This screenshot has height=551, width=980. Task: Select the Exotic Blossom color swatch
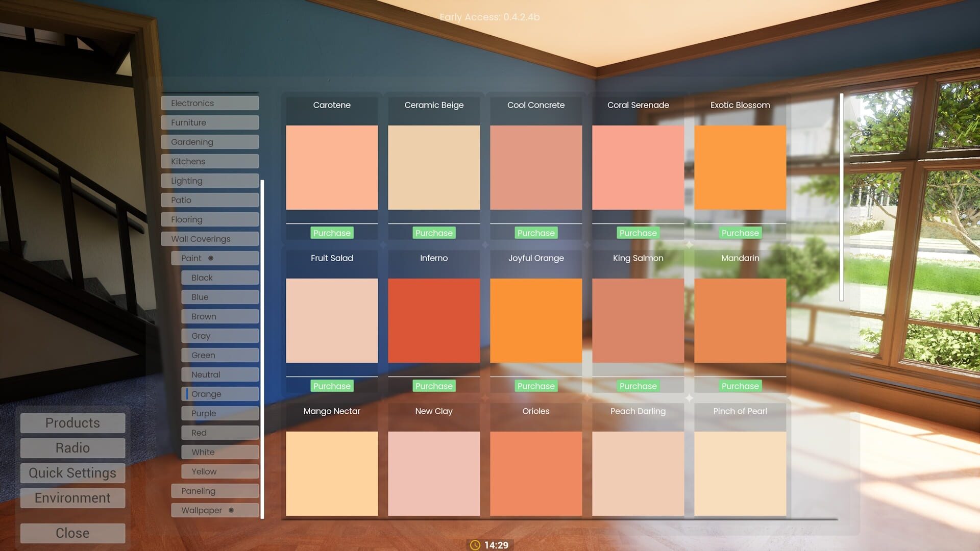740,167
